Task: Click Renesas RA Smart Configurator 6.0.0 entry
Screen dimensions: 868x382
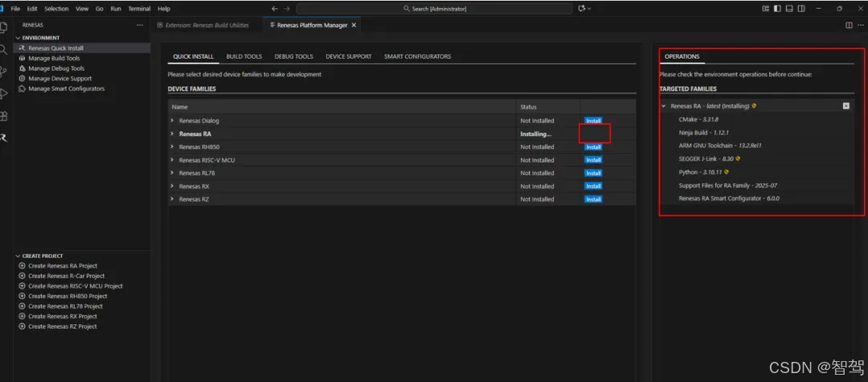Action: pos(729,198)
